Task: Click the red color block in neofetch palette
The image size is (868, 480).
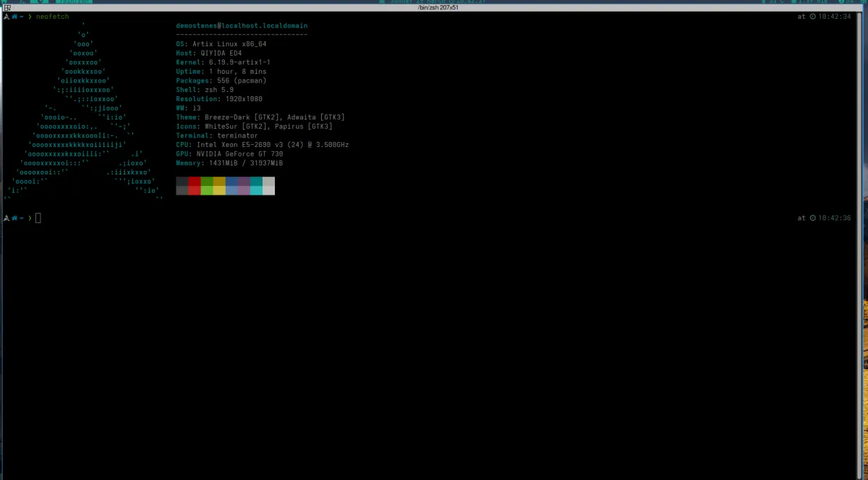Action: pos(194,181)
